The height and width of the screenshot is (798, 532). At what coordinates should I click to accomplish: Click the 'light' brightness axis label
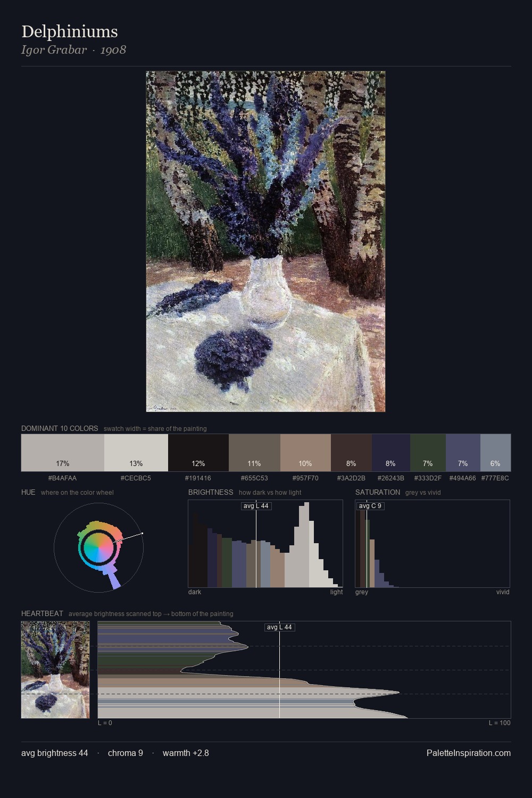(337, 592)
